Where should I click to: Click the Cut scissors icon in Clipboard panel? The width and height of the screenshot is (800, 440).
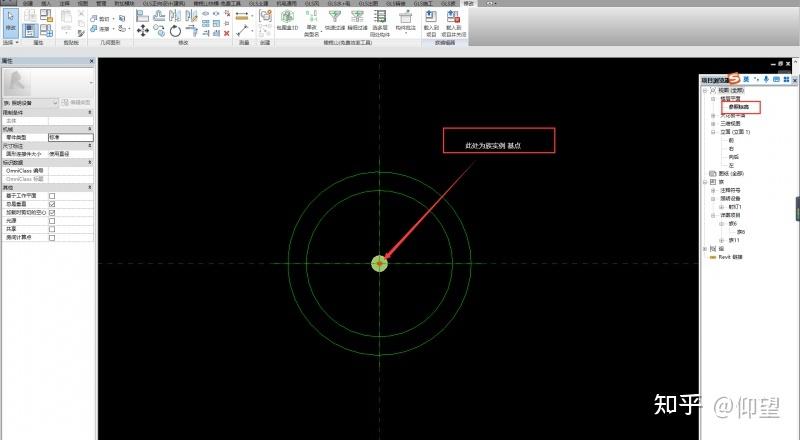pyautogui.click(x=81, y=13)
